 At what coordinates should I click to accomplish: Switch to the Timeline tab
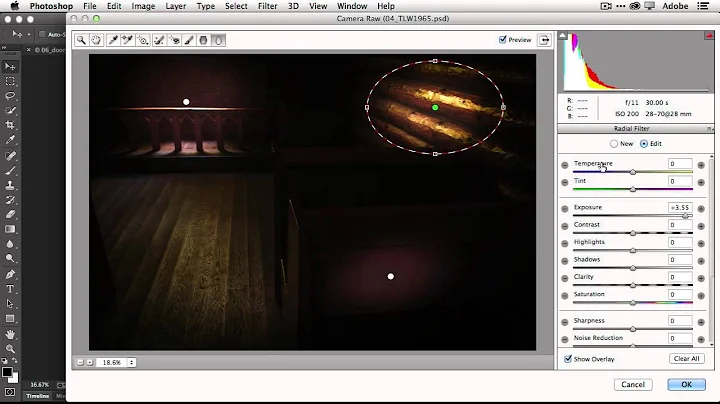point(38,396)
